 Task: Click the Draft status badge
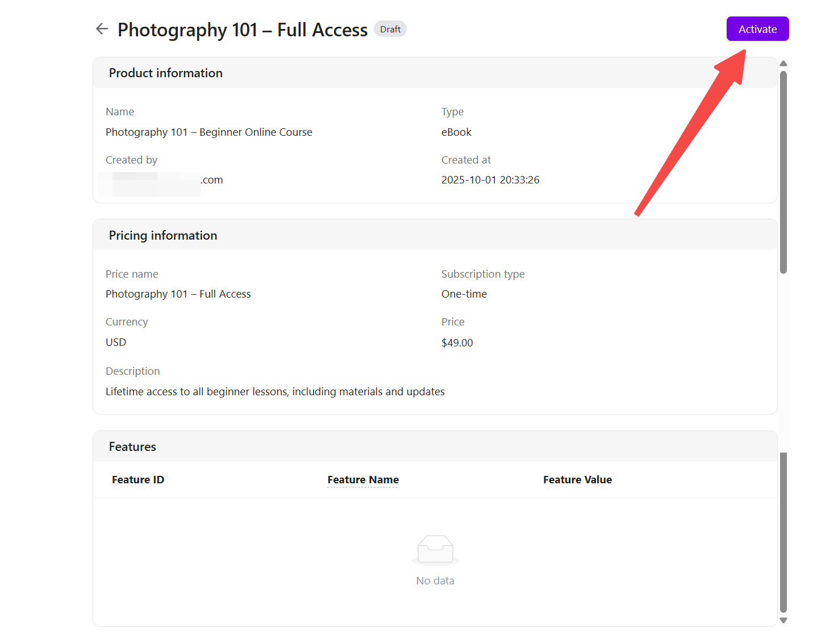click(x=390, y=29)
